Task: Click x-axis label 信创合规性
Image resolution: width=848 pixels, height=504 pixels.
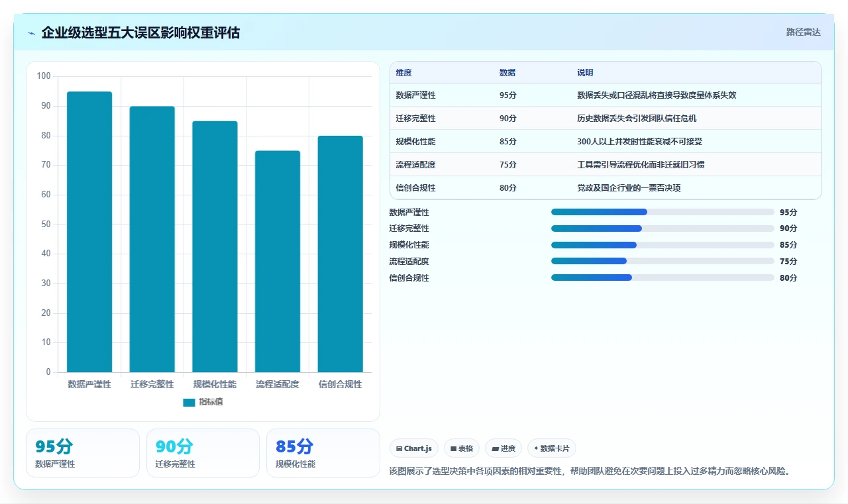Action: point(340,384)
